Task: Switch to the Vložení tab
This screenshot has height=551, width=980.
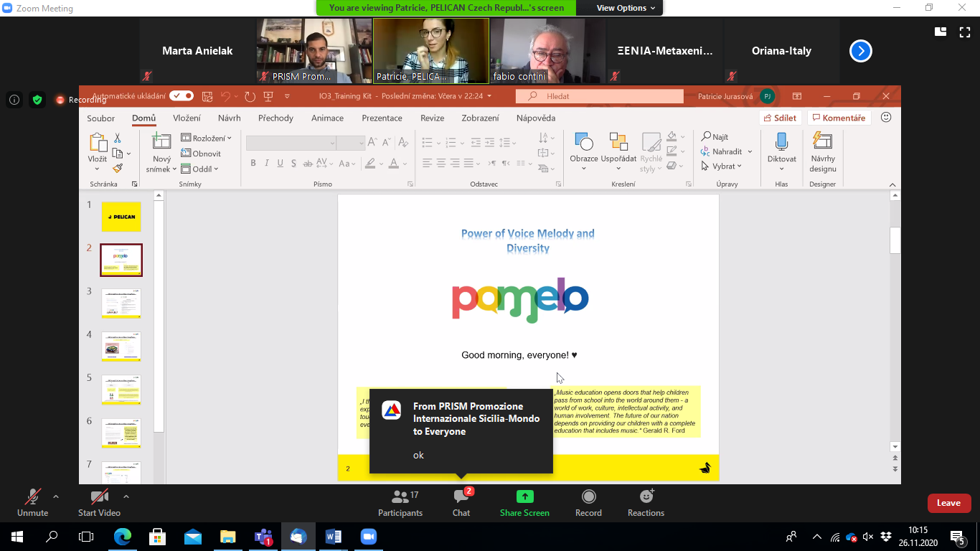Action: coord(187,118)
